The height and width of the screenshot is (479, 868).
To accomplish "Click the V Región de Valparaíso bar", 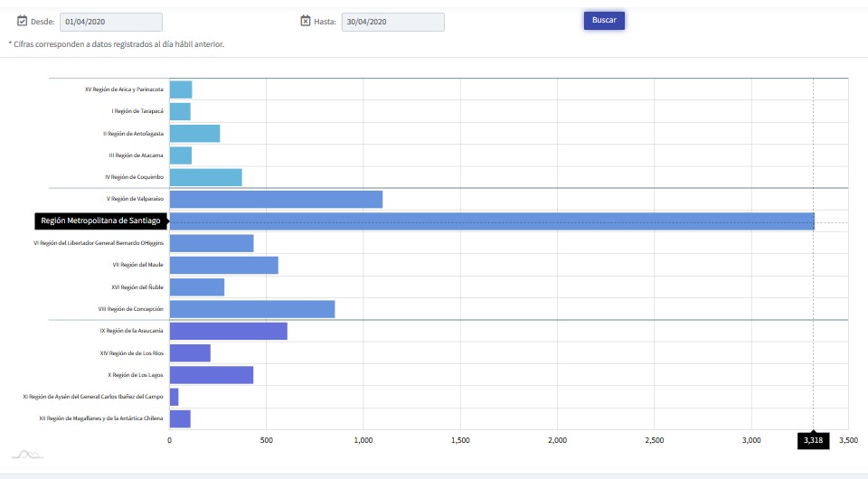I will pos(276,200).
